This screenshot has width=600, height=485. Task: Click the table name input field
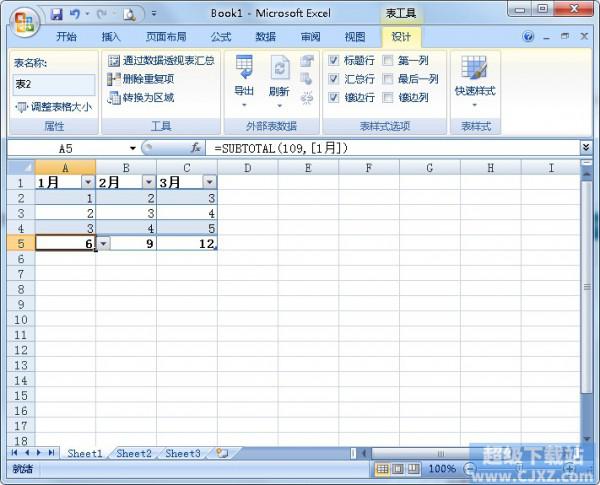click(54, 85)
